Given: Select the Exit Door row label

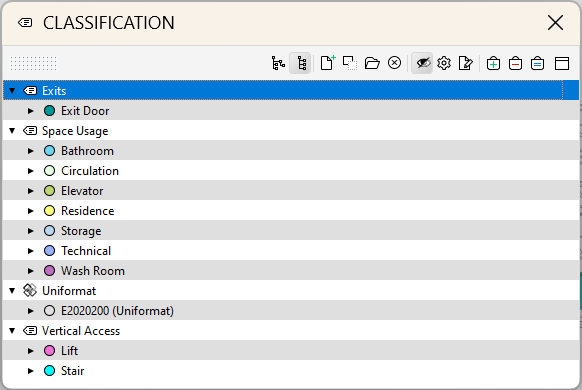Looking at the screenshot, I should [85, 111].
